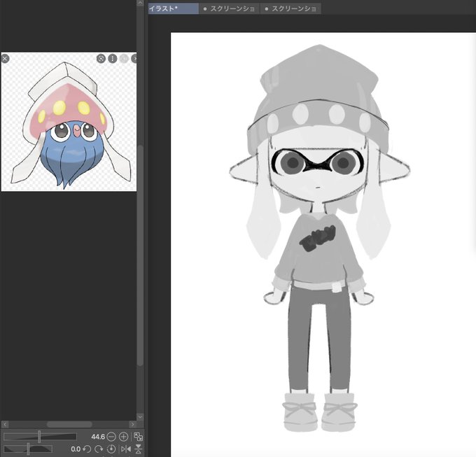Viewport: 476px width, 457px height.
Task: Click the Sub View scroll-left arrow
Action: coord(5,424)
